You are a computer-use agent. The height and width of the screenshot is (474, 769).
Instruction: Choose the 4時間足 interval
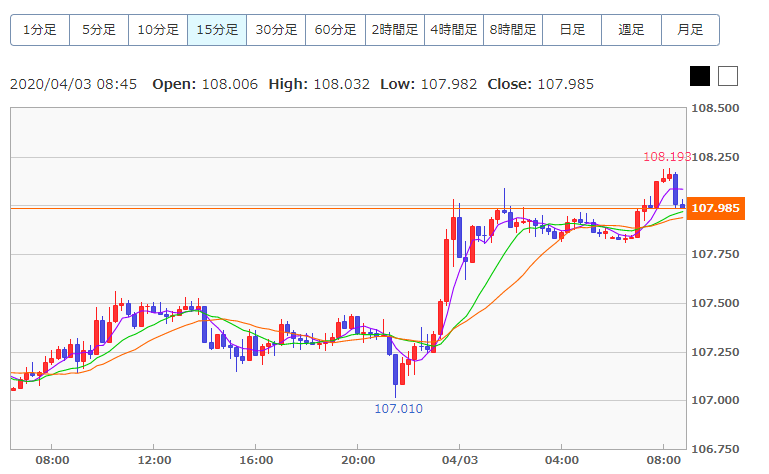point(454,30)
